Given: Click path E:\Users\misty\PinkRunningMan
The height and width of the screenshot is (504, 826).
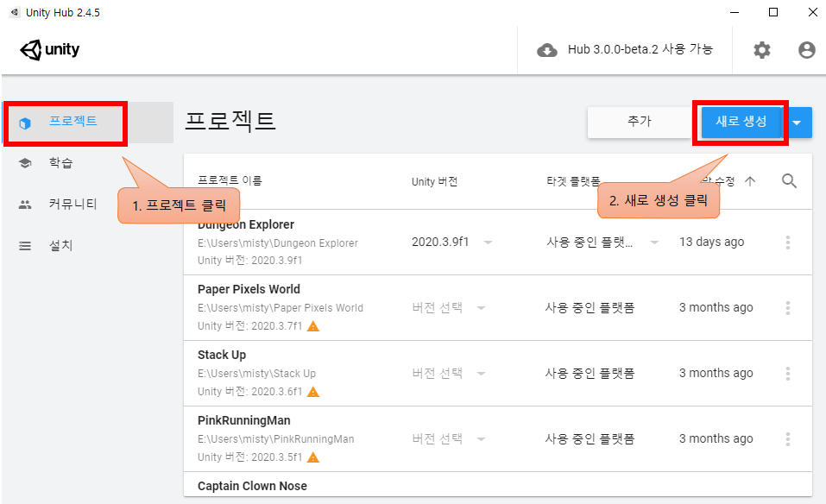Looking at the screenshot, I should point(276,439).
